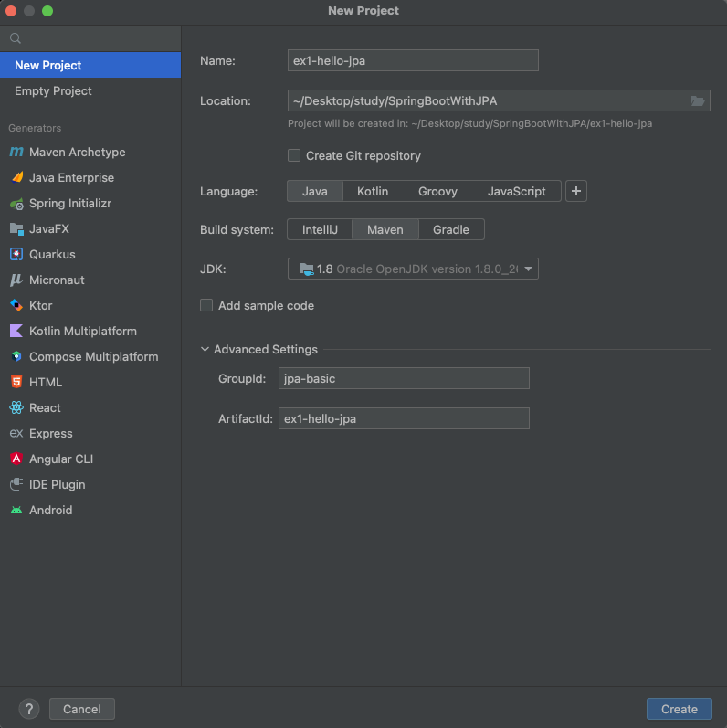Click the Quarkus generator icon
The image size is (727, 728).
[16, 255]
